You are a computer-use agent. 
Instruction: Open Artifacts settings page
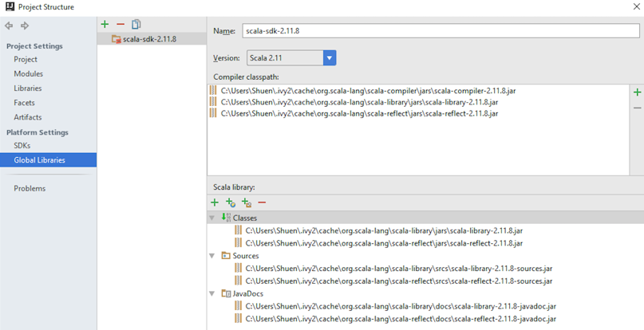click(27, 117)
